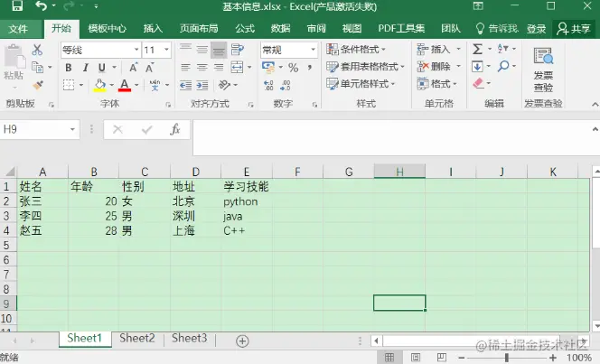The height and width of the screenshot is (364, 600).
Task: Open the font size dropdown
Action: point(166,50)
